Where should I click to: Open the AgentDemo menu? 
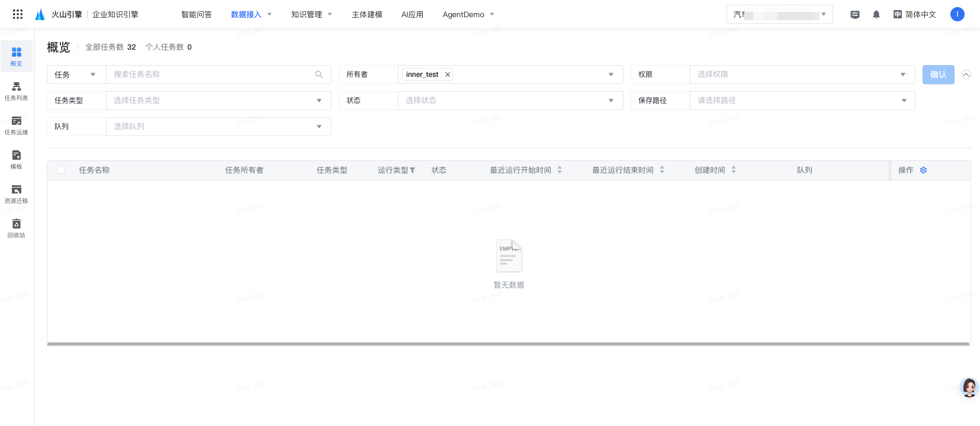point(468,15)
